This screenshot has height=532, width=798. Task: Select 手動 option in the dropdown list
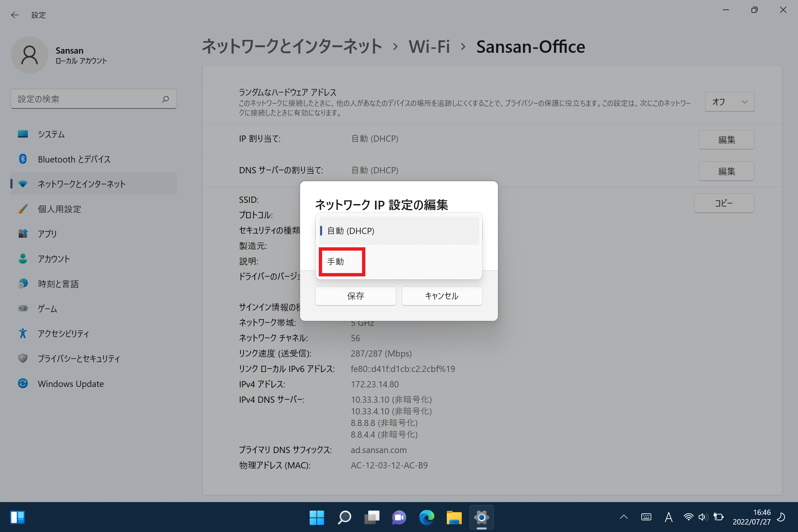click(x=399, y=262)
